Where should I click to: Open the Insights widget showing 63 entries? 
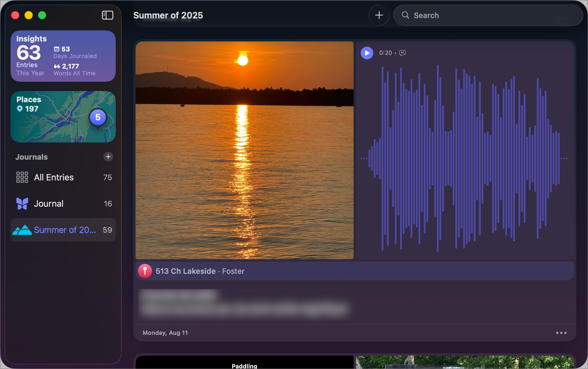coord(63,56)
